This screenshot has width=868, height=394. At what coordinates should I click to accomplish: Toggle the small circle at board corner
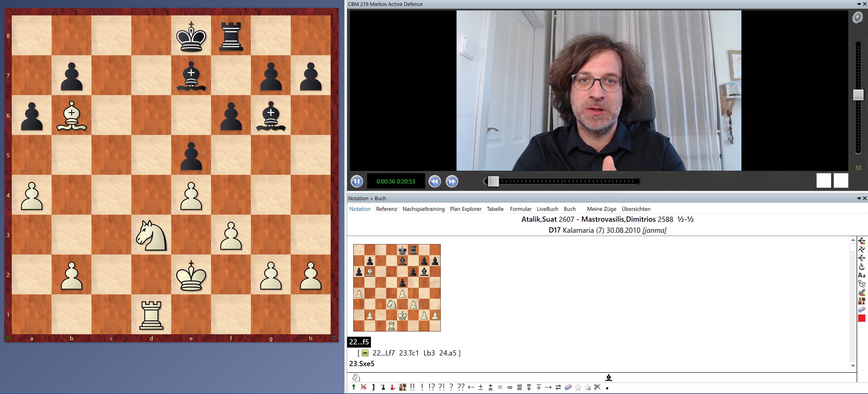[x=334, y=338]
